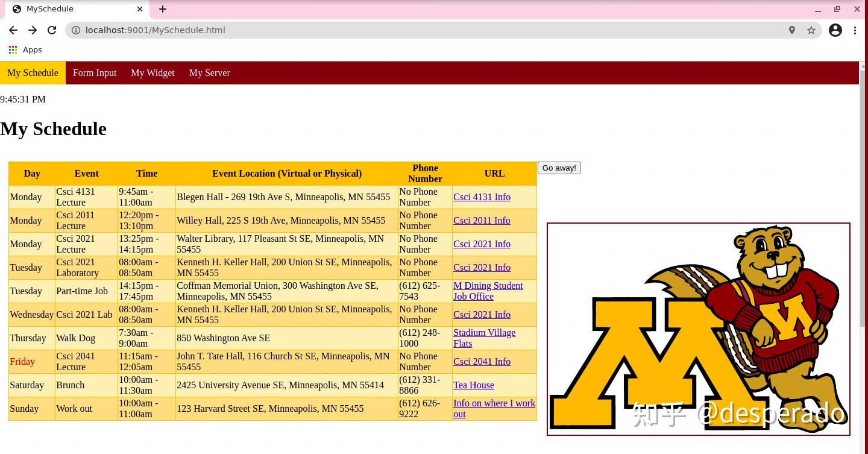Bookmark this page with the star
868x454 pixels.
(811, 30)
